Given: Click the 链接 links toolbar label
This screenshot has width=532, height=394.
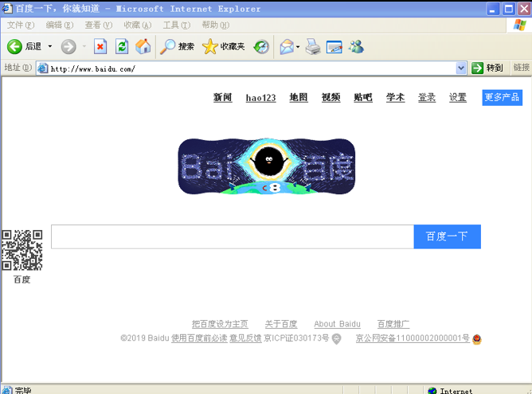Looking at the screenshot, I should coord(521,68).
